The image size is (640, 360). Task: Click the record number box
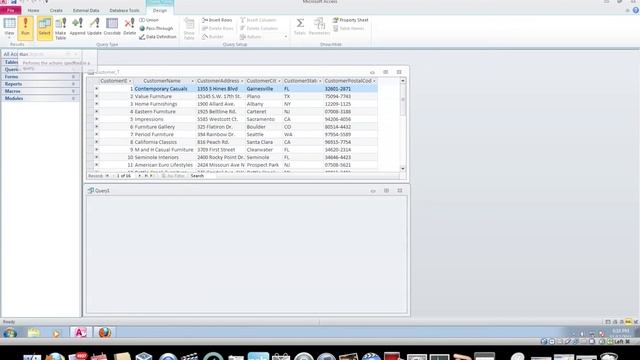tap(124, 176)
